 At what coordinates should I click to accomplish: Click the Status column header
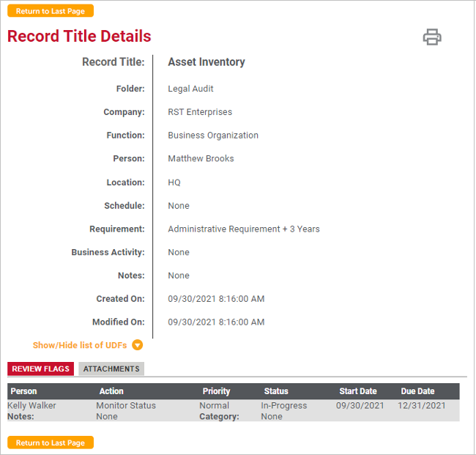click(x=276, y=391)
